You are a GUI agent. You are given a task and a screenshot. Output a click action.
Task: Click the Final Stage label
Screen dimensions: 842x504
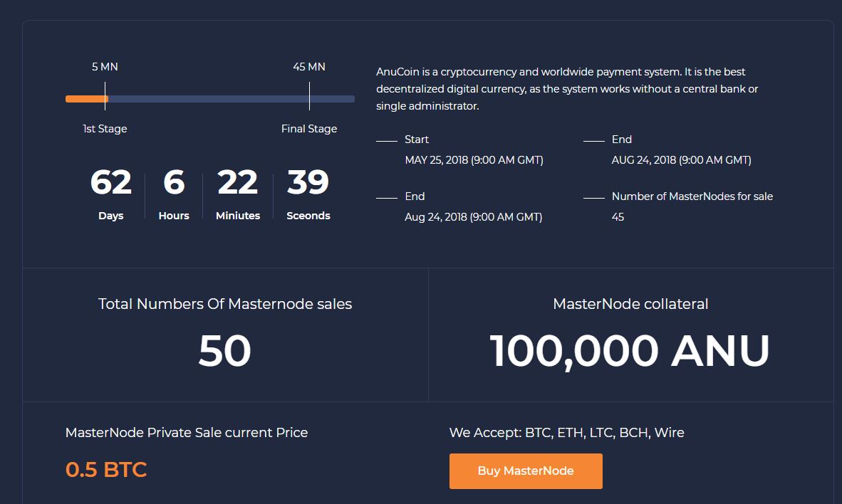309,129
